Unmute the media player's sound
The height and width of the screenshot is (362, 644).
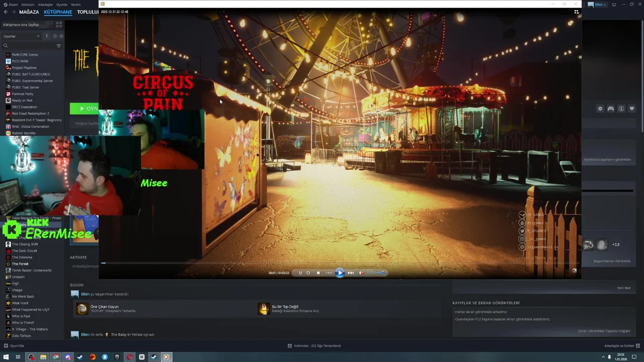(361, 273)
